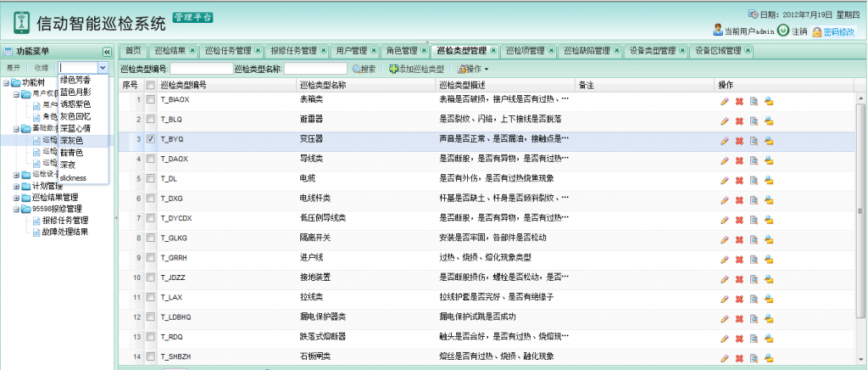Collapse the 功能菜单 panel with double-arrow icon
The image size is (868, 370).
pyautogui.click(x=107, y=52)
